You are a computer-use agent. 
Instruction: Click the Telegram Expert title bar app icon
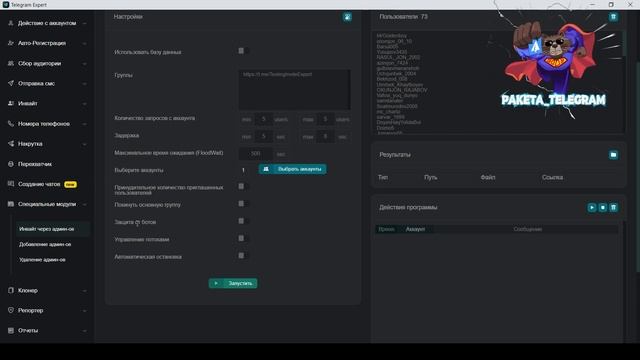click(x=6, y=4)
